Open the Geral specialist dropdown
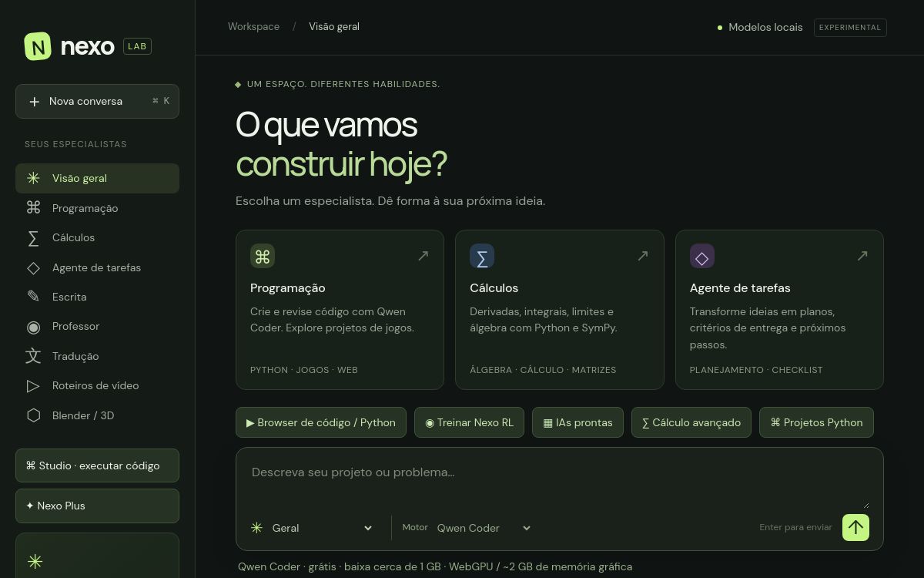 pyautogui.click(x=323, y=528)
